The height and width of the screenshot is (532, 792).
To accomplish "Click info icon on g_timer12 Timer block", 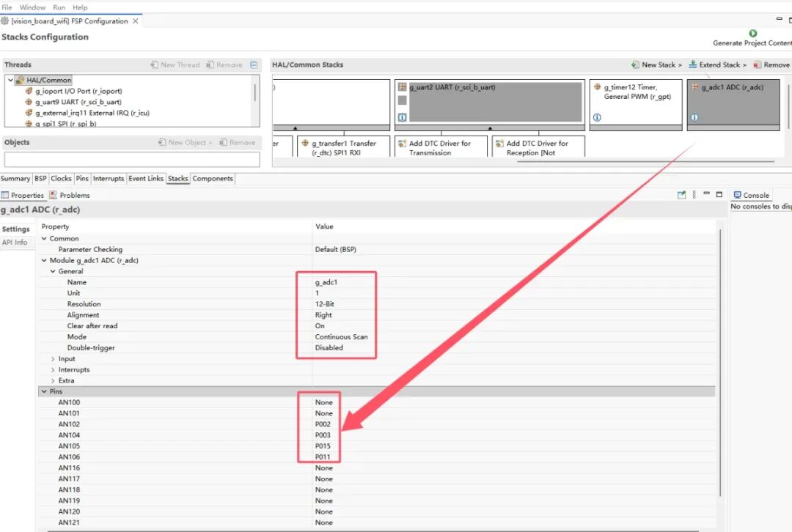I will coord(596,117).
